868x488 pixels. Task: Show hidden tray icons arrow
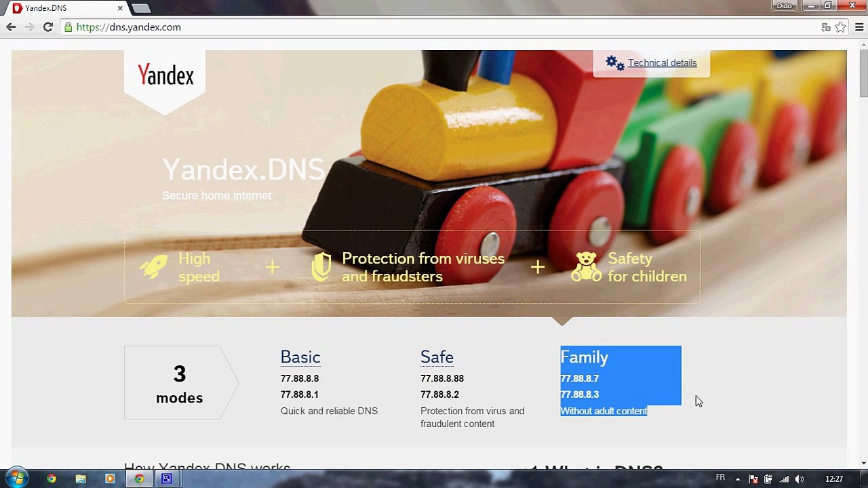[738, 479]
